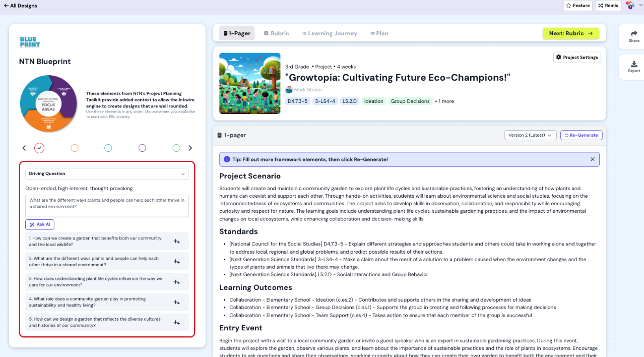Screen dimensions: 644x357
Task: Add suggestion 4 about sustainability and healthy living
Action: (x=177, y=302)
